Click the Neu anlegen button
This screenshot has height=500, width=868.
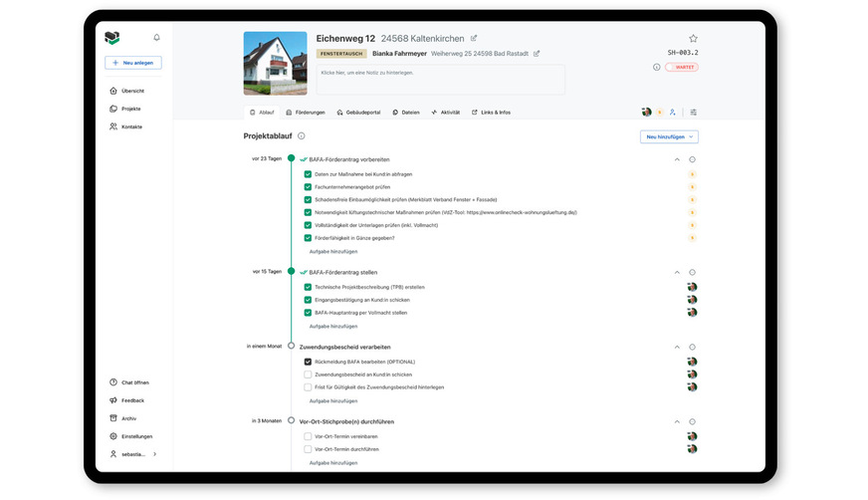click(x=133, y=63)
